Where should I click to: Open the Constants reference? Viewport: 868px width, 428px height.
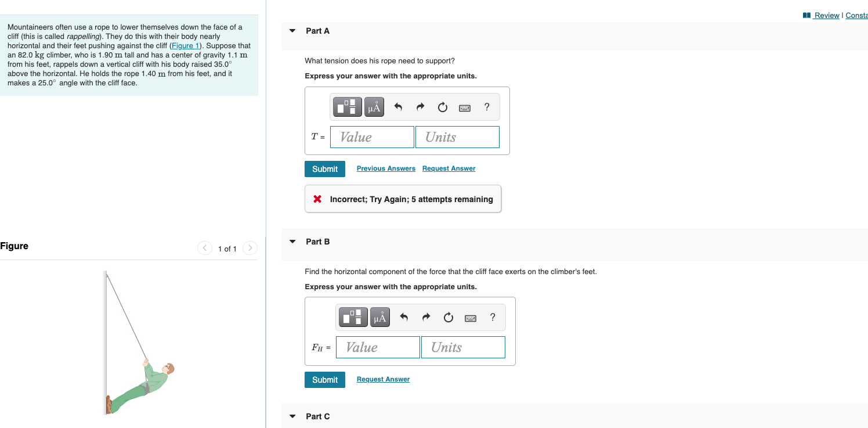coord(857,15)
